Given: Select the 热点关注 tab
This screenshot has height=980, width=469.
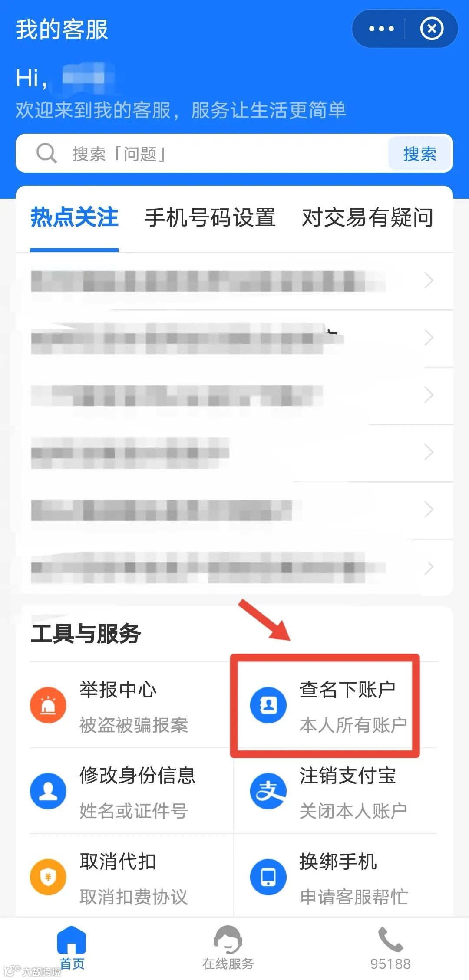Looking at the screenshot, I should [x=74, y=217].
